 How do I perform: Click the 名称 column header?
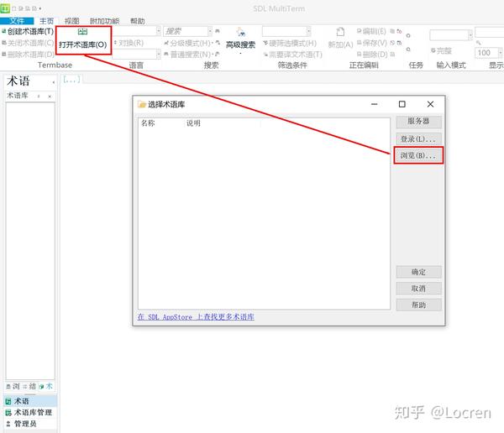[x=148, y=123]
